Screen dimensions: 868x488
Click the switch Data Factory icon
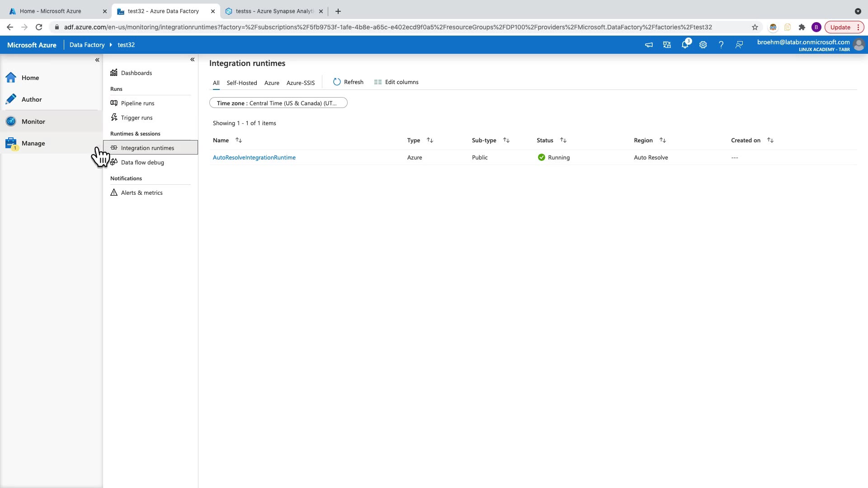pyautogui.click(x=667, y=45)
